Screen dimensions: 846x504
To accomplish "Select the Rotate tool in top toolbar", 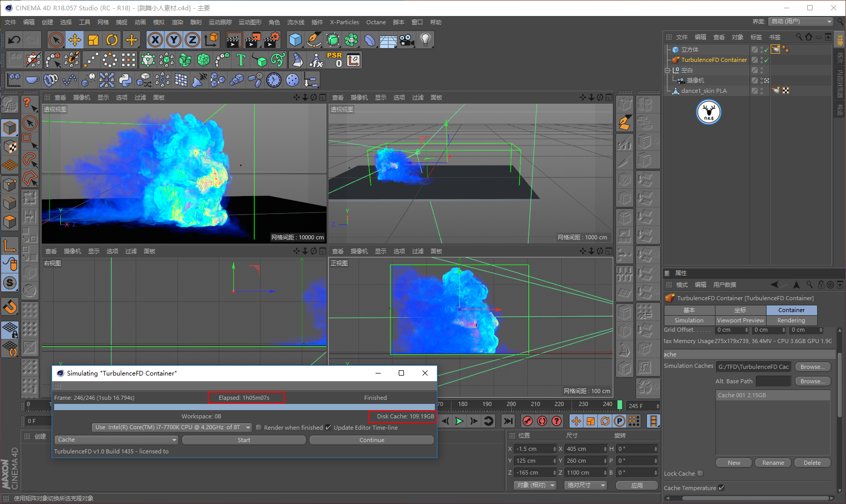I will 112,40.
